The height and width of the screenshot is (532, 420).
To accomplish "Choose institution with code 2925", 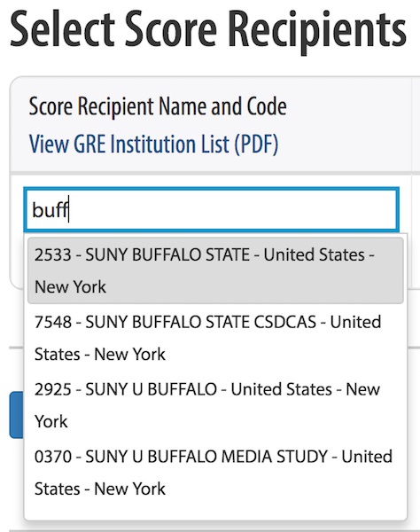I will pos(215,405).
